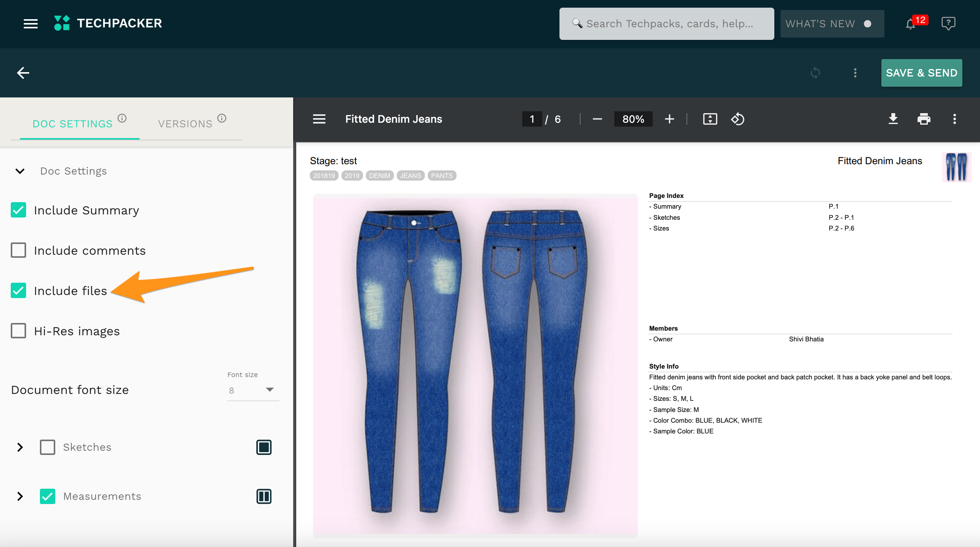
Task: Collapse the Doc Settings section
Action: tap(20, 171)
